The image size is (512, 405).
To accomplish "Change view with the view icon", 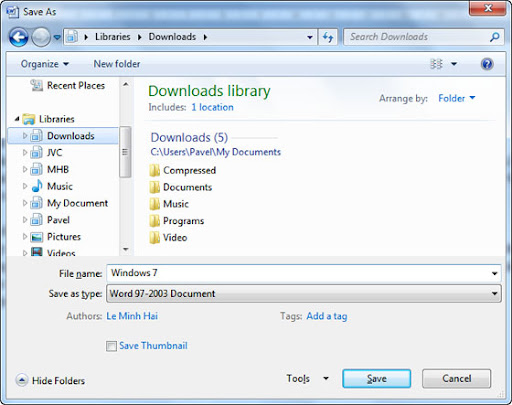I will 436,64.
